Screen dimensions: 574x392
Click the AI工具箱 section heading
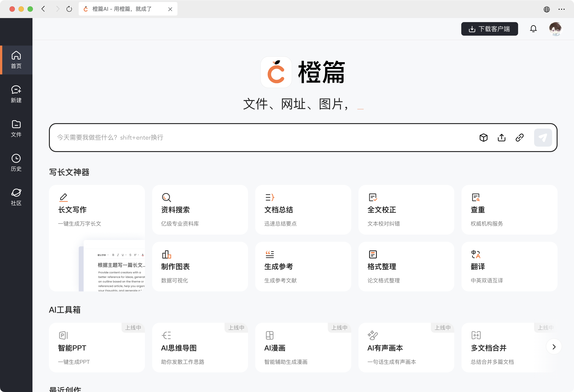pyautogui.click(x=65, y=310)
